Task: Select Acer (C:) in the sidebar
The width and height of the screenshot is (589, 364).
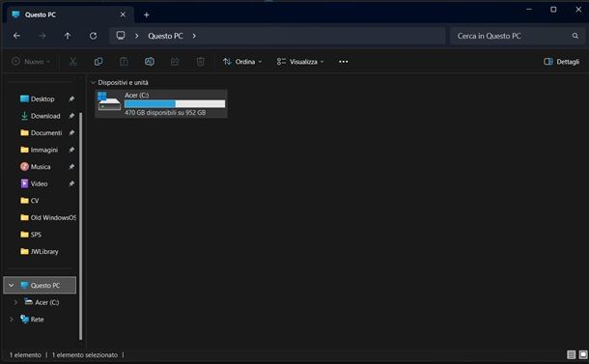Action: click(47, 302)
